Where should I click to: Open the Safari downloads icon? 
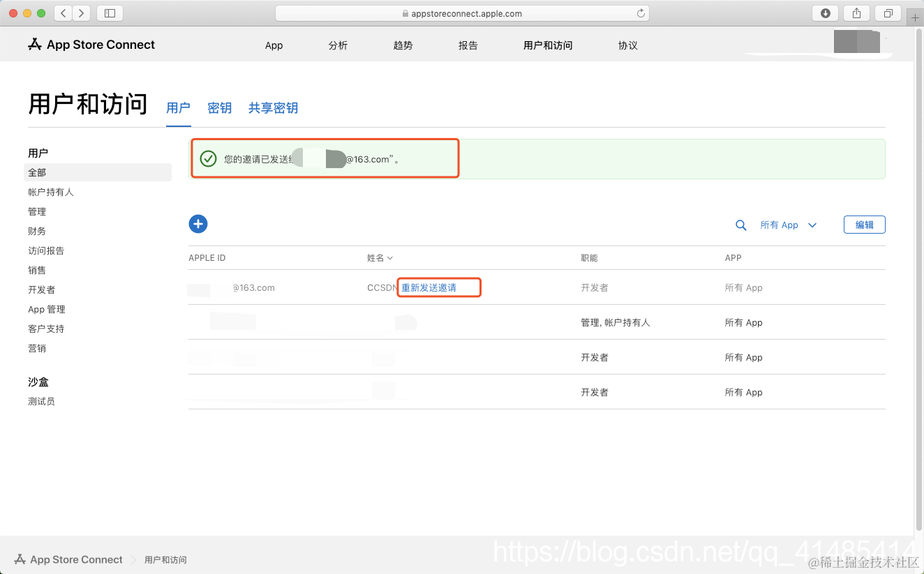826,13
